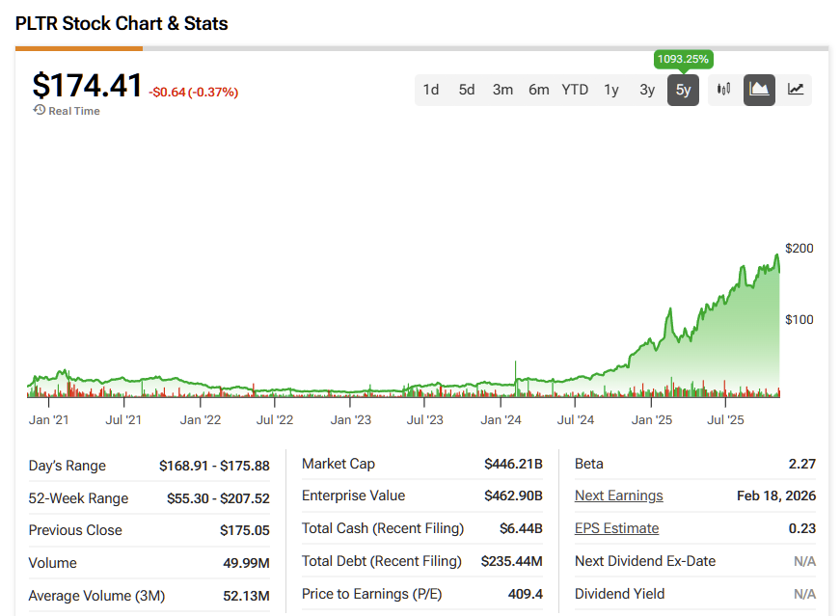
Task: Click the green 1093.25% return badge
Action: [683, 59]
